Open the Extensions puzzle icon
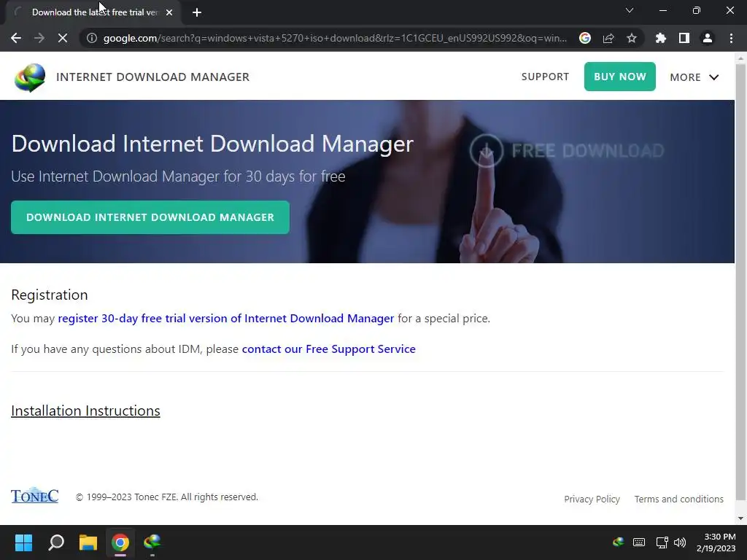Viewport: 747px width, 560px height. click(661, 38)
